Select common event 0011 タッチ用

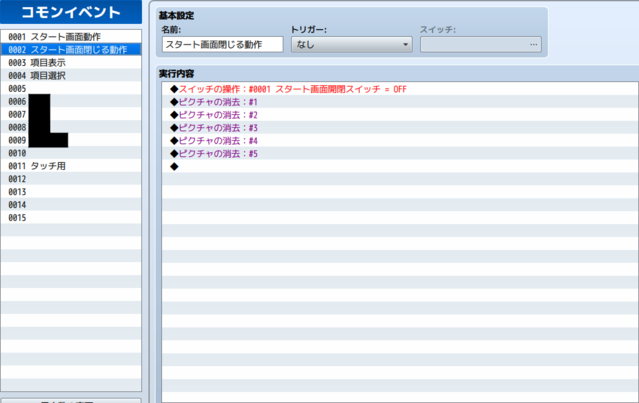tap(71, 166)
